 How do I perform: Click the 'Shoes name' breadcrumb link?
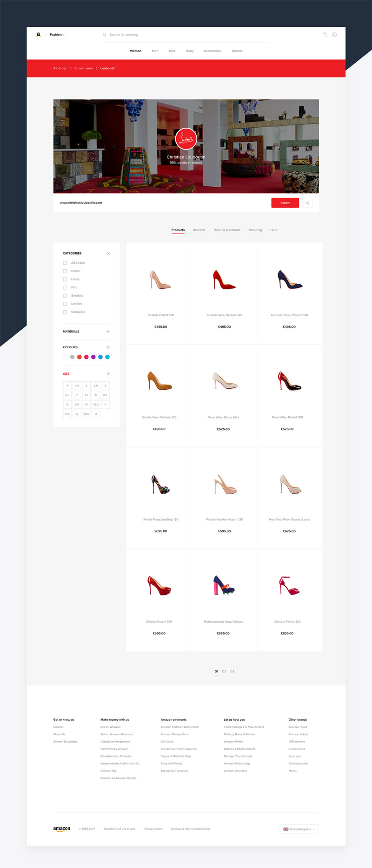(84, 68)
